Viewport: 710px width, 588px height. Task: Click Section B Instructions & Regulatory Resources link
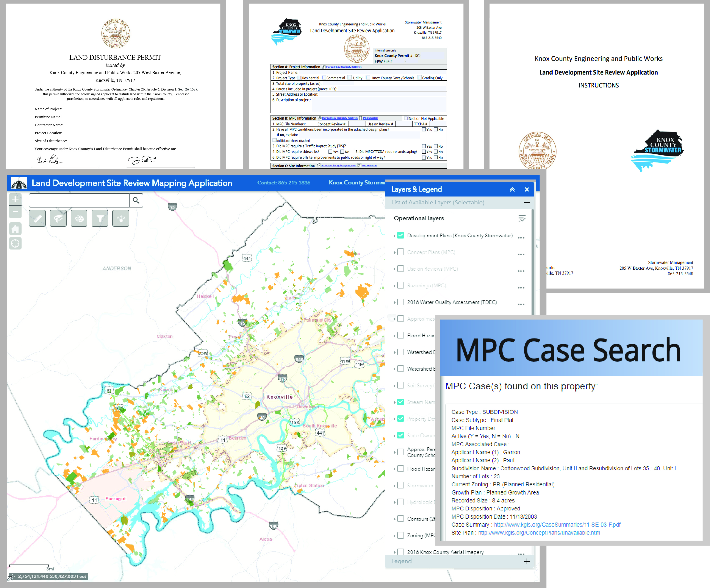(339, 118)
